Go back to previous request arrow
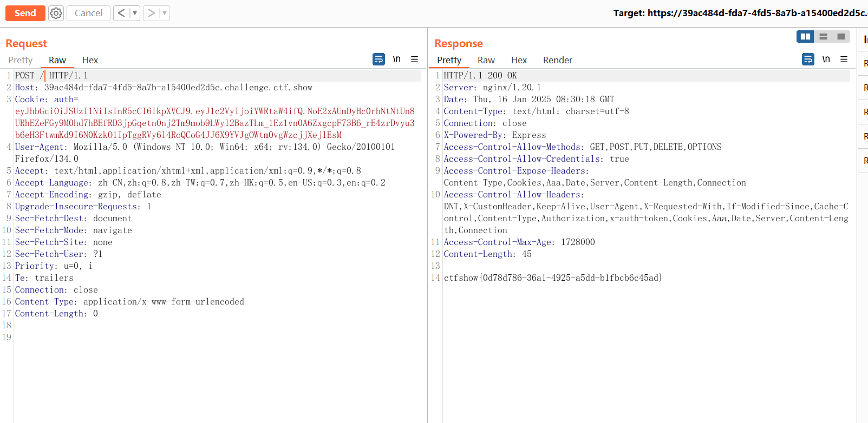Image resolution: width=868 pixels, height=423 pixels. [121, 13]
